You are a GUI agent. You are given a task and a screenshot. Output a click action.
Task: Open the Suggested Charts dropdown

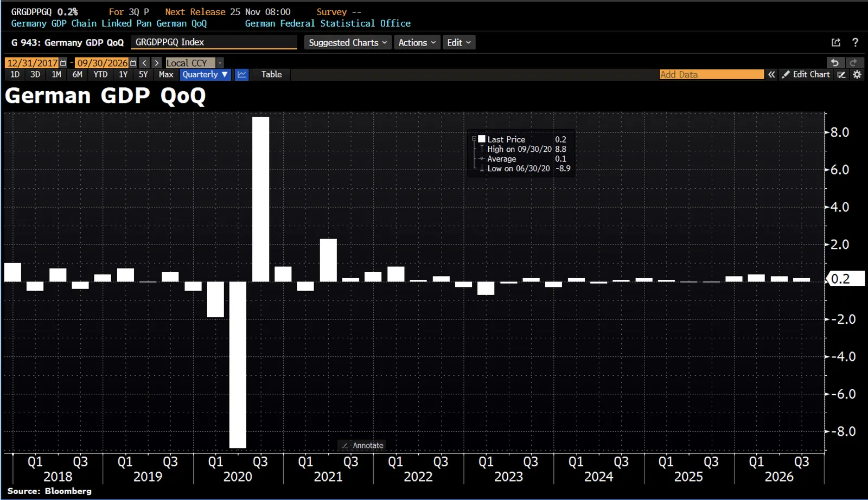[348, 42]
